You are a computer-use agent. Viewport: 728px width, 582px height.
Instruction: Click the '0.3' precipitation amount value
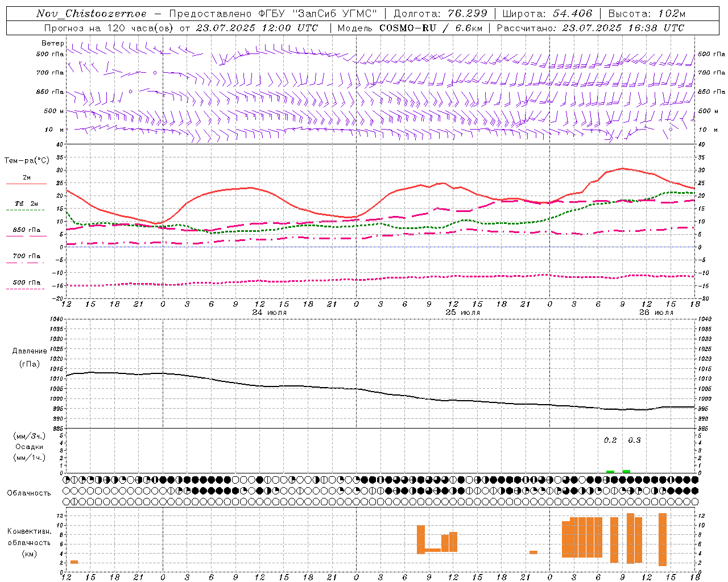pyautogui.click(x=634, y=440)
